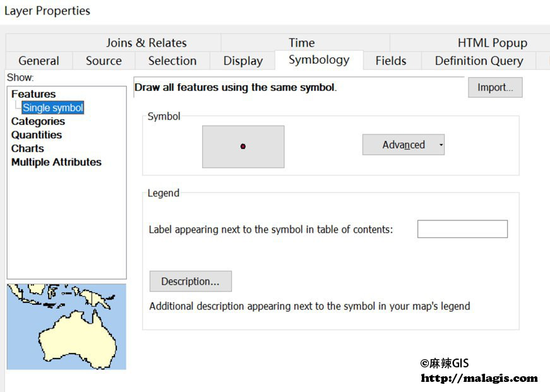The height and width of the screenshot is (392, 550).
Task: Click the legend label text field
Action: [x=462, y=229]
